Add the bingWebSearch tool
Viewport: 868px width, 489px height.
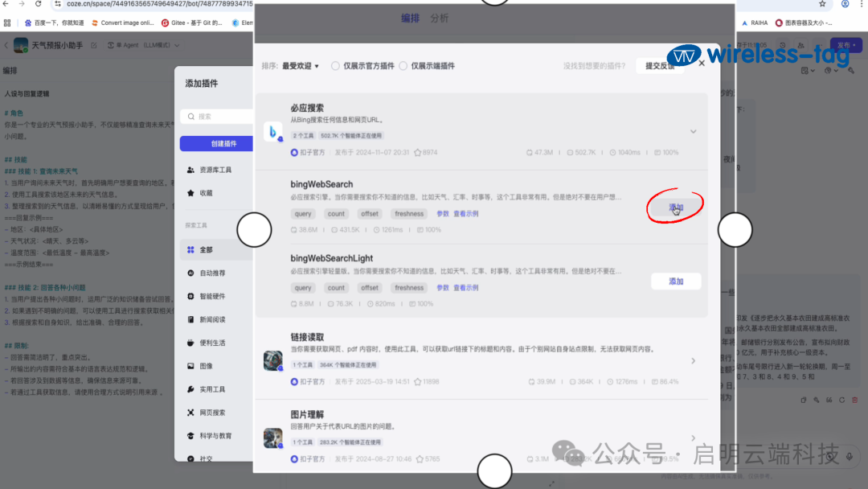tap(676, 208)
